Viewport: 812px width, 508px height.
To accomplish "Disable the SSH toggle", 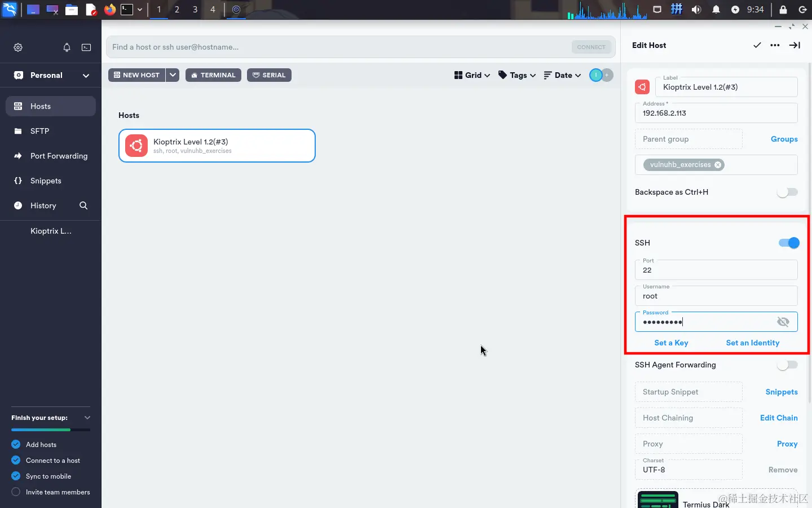I will [x=789, y=243].
